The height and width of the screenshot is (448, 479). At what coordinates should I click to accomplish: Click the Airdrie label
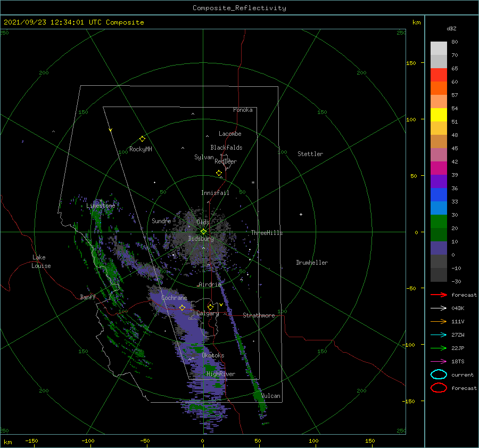pos(210,284)
